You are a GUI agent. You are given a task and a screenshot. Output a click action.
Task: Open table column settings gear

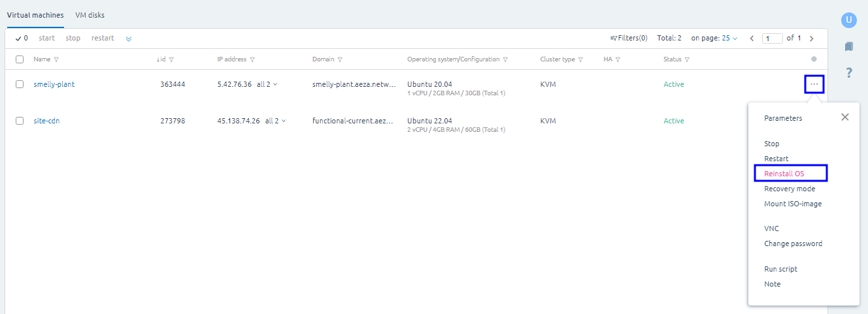[x=814, y=59]
